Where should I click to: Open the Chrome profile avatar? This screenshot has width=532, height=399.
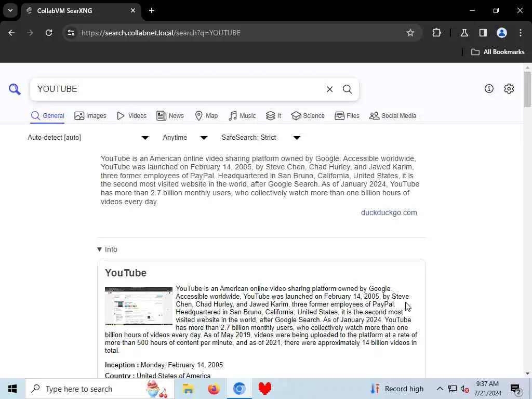501,33
